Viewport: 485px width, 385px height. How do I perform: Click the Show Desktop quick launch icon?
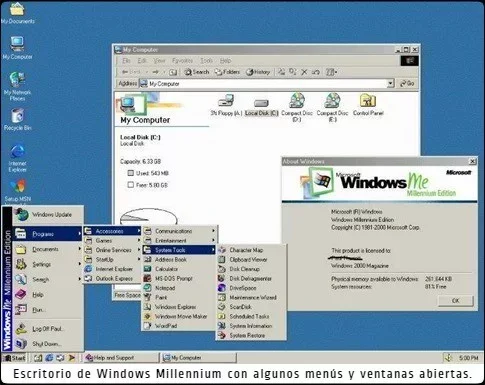(x=38, y=358)
